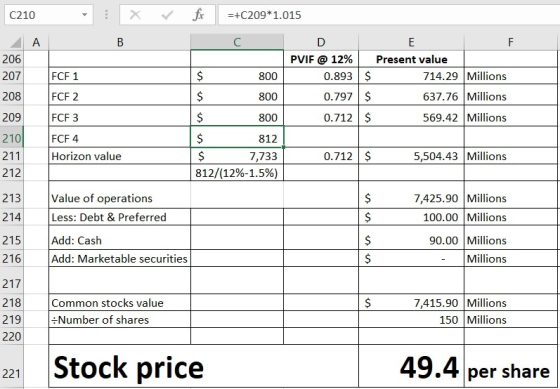Select row 208 header

pos(12,96)
